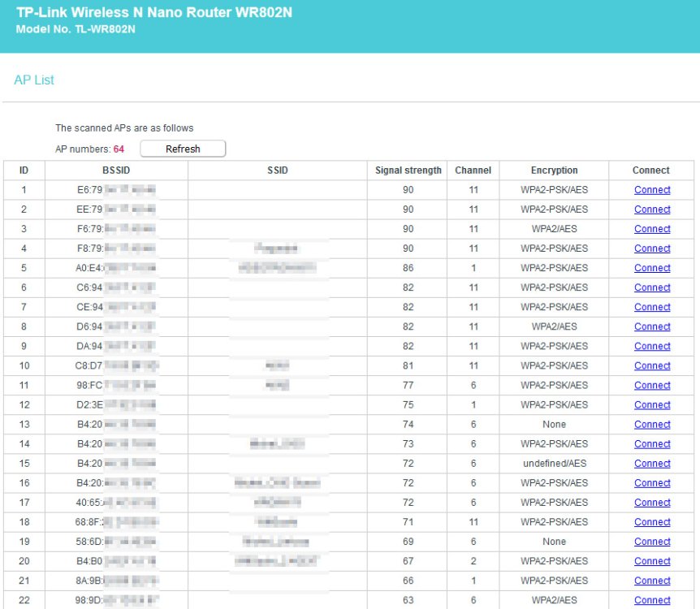Click the signal strength value 63
The width and height of the screenshot is (700, 609).
pos(408,600)
